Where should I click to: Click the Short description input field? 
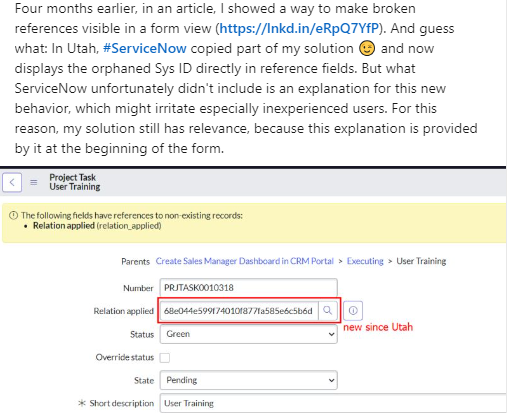click(333, 403)
